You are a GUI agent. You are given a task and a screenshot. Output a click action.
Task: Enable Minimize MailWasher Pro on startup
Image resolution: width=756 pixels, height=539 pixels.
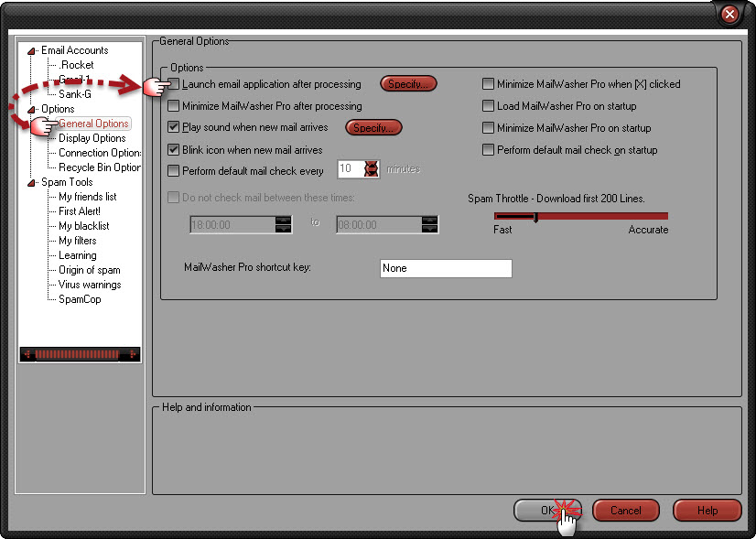[x=488, y=128]
